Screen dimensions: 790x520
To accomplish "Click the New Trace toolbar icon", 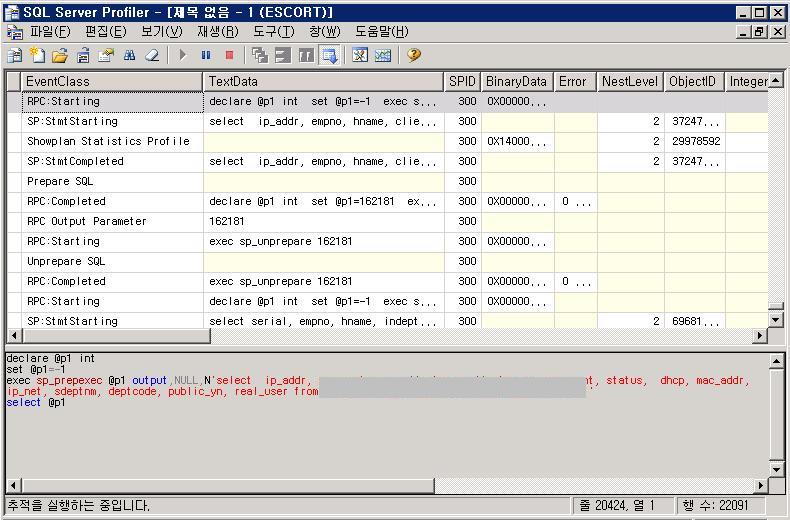I will tap(15, 55).
